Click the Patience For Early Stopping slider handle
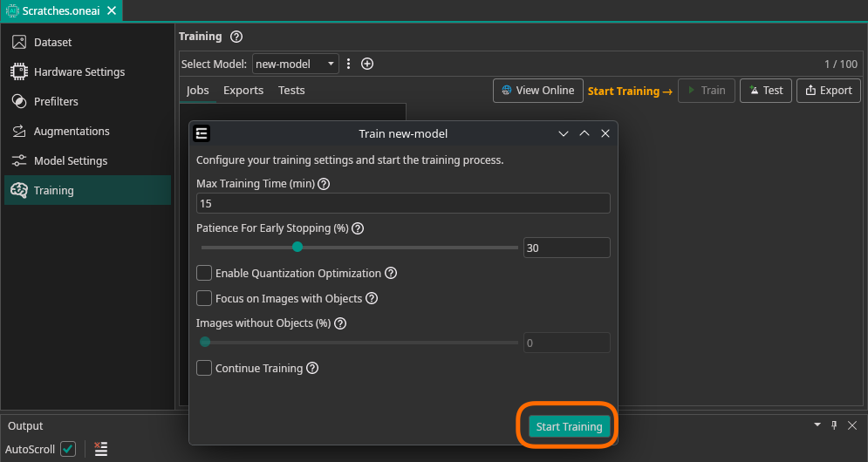This screenshot has width=868, height=462. tap(297, 248)
